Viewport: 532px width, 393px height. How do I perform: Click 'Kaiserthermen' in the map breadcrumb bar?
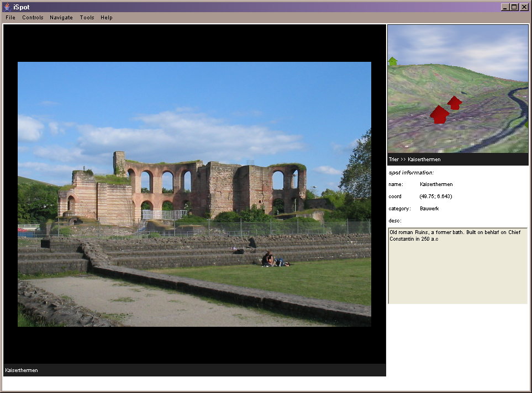[424, 160]
